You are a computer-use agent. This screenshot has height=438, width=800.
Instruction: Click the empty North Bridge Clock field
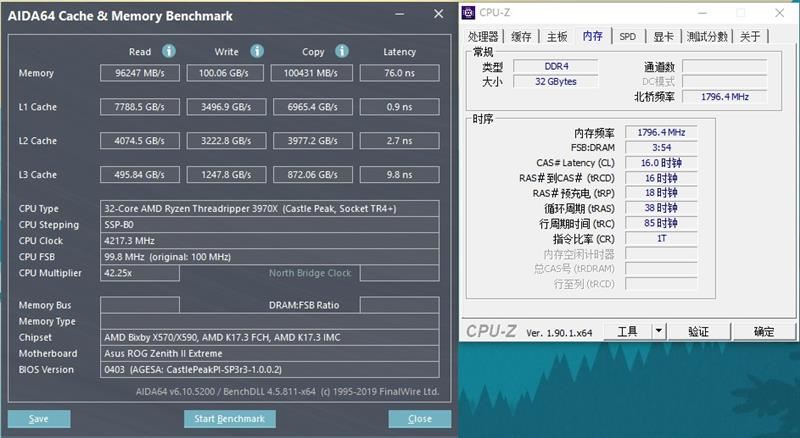pyautogui.click(x=399, y=273)
